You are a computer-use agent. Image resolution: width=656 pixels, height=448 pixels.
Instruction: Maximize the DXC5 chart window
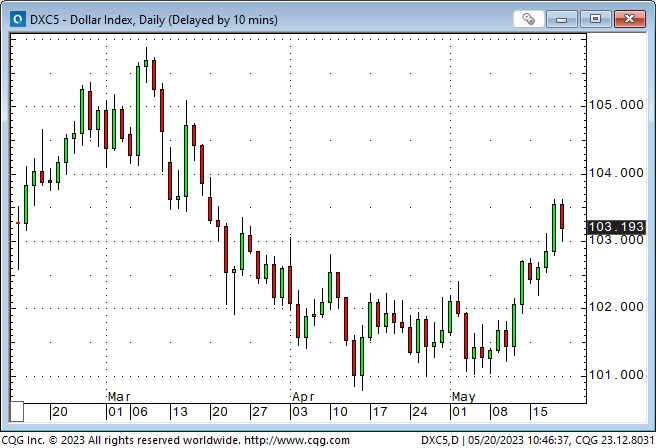pos(595,19)
